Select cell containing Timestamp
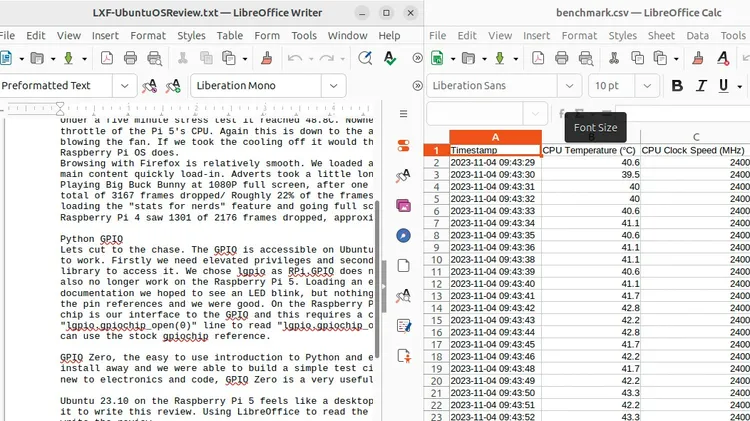This screenshot has width=750, height=421. pyautogui.click(x=496, y=150)
